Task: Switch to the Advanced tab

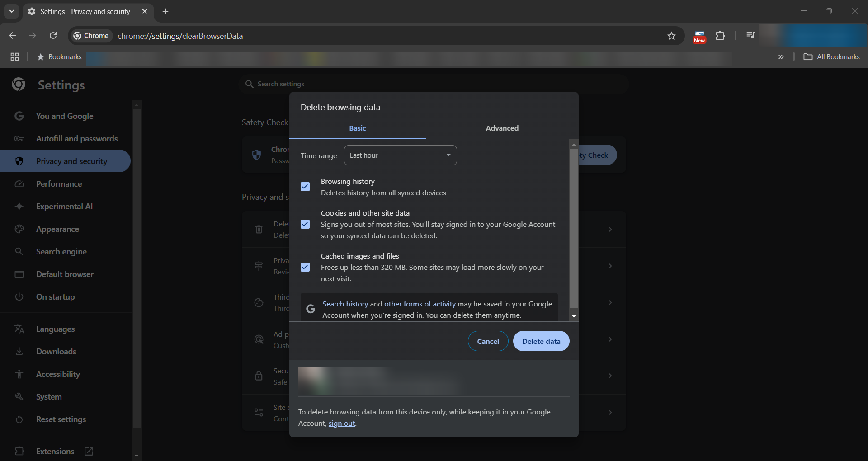Action: tap(502, 128)
